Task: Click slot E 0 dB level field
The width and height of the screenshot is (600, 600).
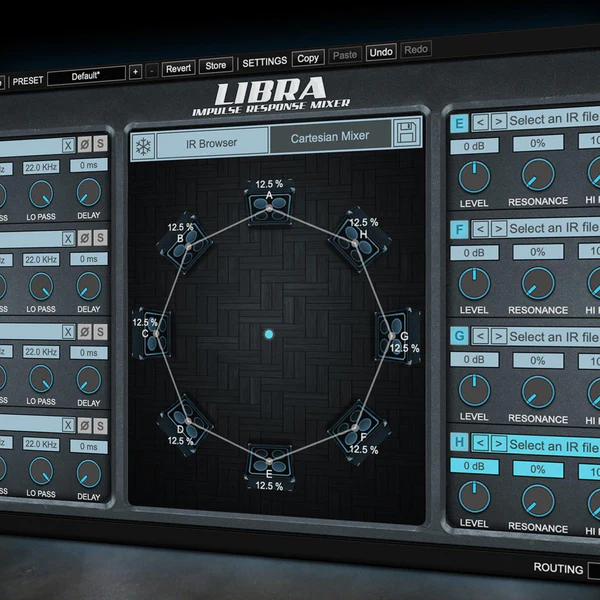Action: pos(474,146)
